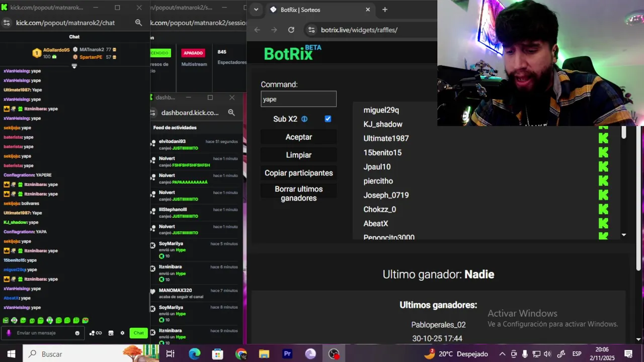Screen dimensions: 644x362
Task: Click the down arrow of the participants list scrollbar
Action: click(x=623, y=235)
